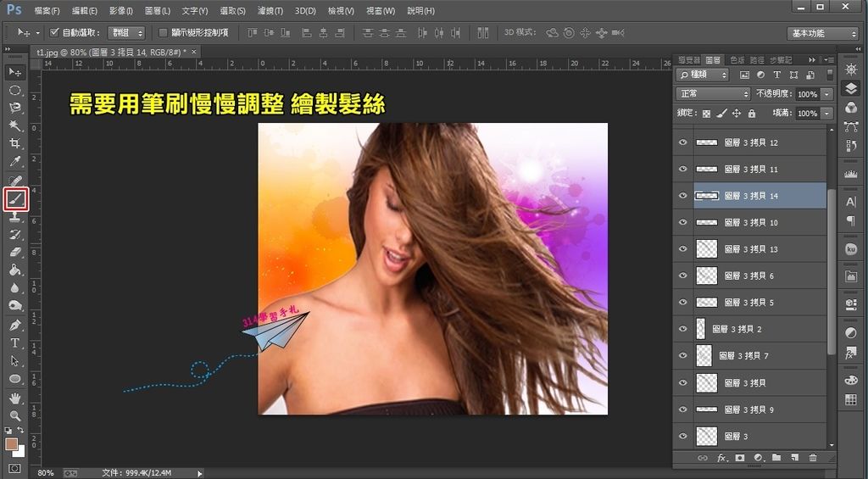The height and width of the screenshot is (479, 868).
Task: Click the 80% zoom level field
Action: [46, 473]
